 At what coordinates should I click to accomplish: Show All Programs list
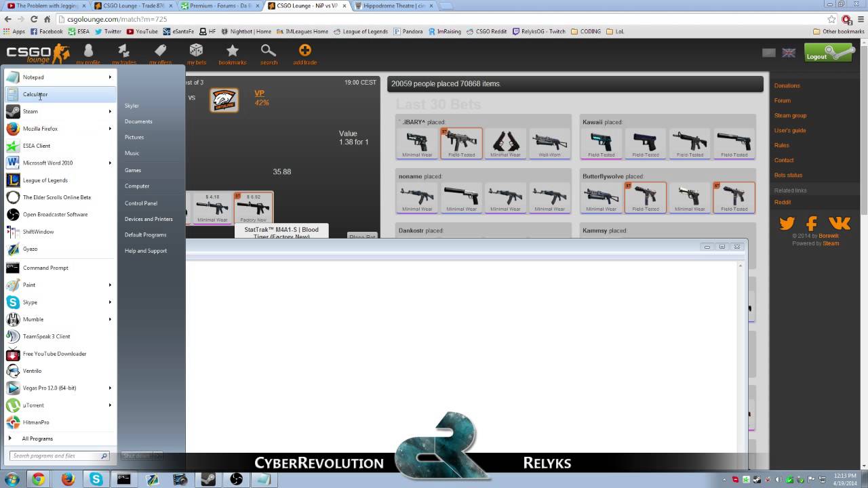[x=37, y=439]
